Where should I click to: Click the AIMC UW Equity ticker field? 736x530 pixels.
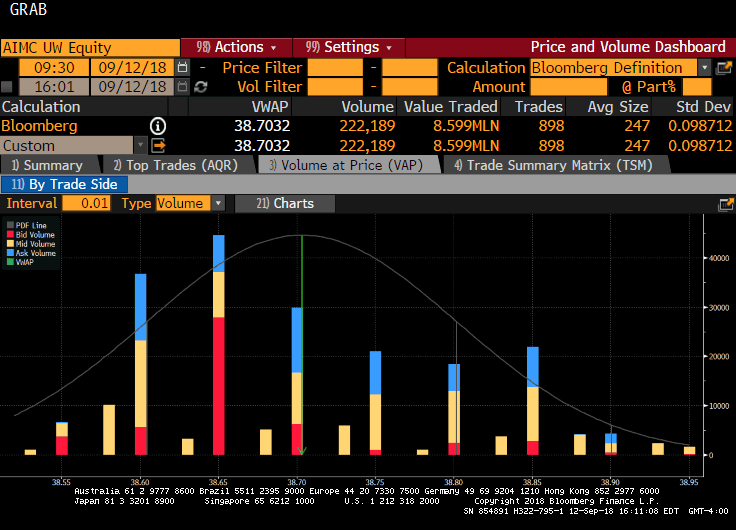click(x=90, y=47)
